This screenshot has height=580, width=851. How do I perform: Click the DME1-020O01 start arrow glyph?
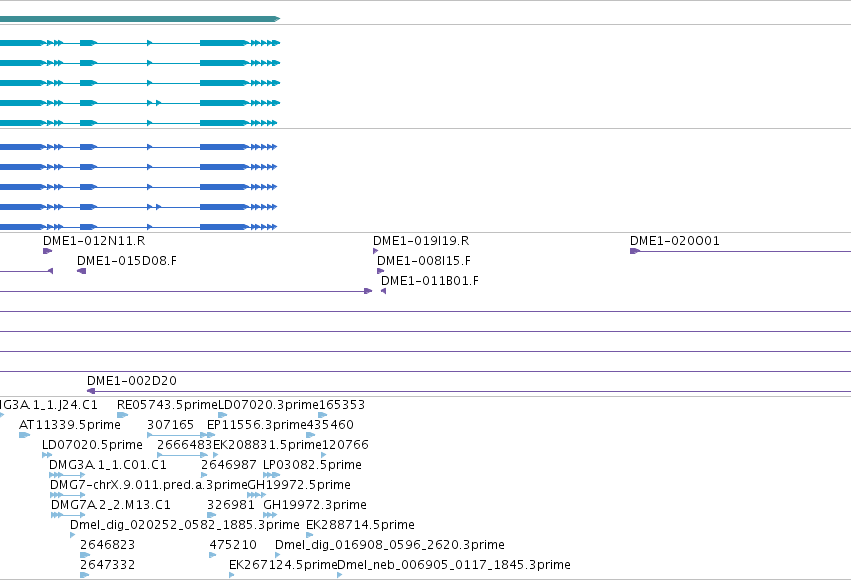point(634,251)
